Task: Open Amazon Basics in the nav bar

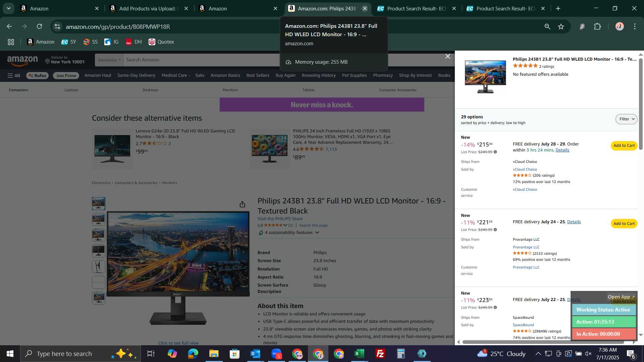Action: (x=225, y=75)
